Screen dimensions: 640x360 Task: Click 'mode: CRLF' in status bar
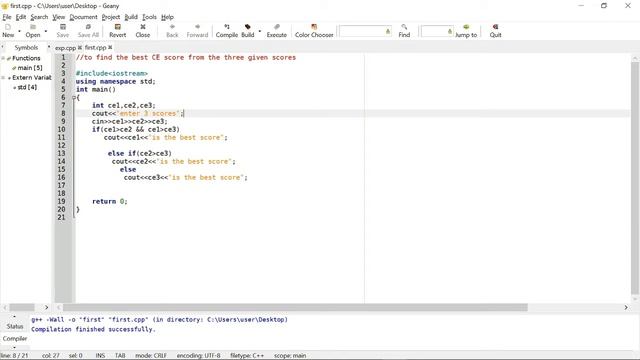click(x=151, y=356)
